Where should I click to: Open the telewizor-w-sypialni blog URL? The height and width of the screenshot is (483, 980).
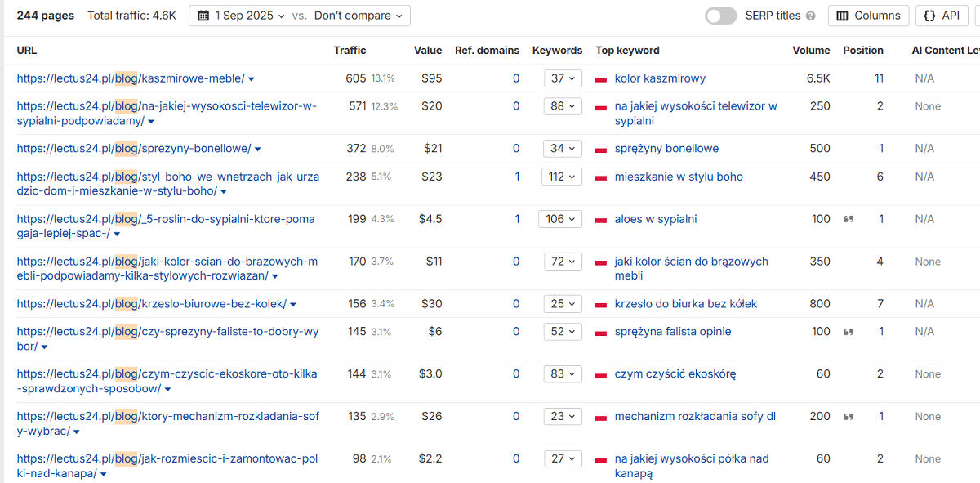coord(167,114)
